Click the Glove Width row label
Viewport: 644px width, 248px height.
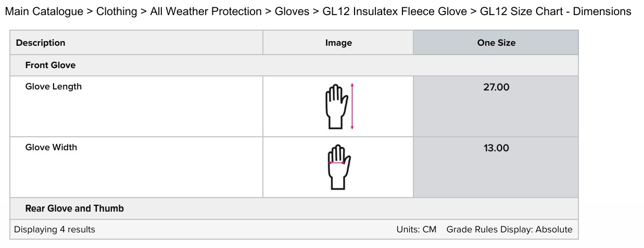click(51, 148)
